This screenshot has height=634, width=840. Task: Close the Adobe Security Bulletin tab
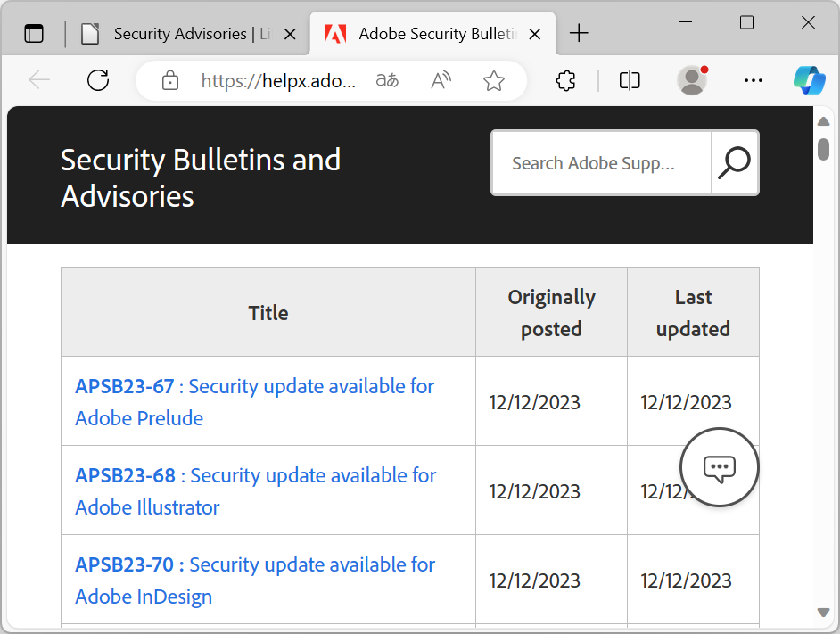pos(535,34)
